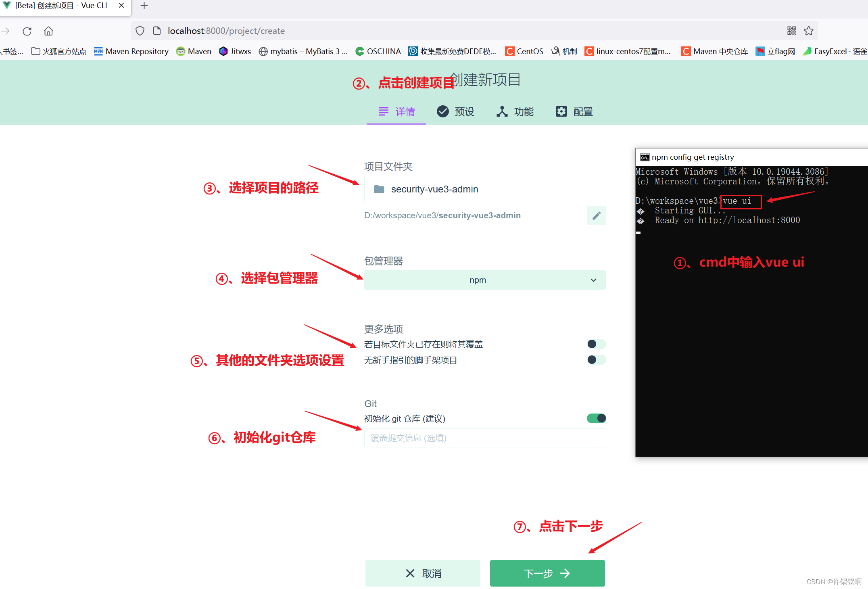Click the bookmark star in the address bar
The width and height of the screenshot is (868, 589).
click(809, 31)
